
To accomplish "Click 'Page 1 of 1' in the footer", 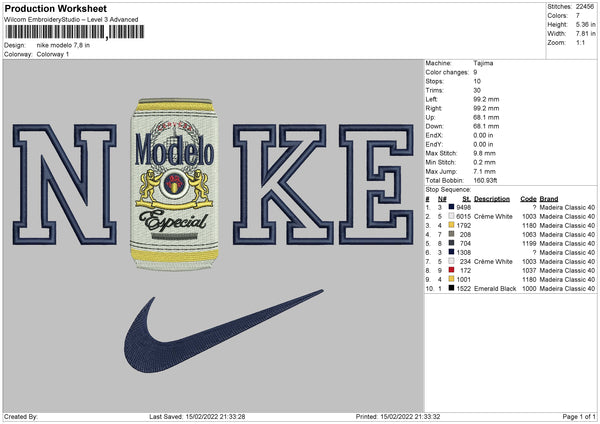I will coord(579,417).
